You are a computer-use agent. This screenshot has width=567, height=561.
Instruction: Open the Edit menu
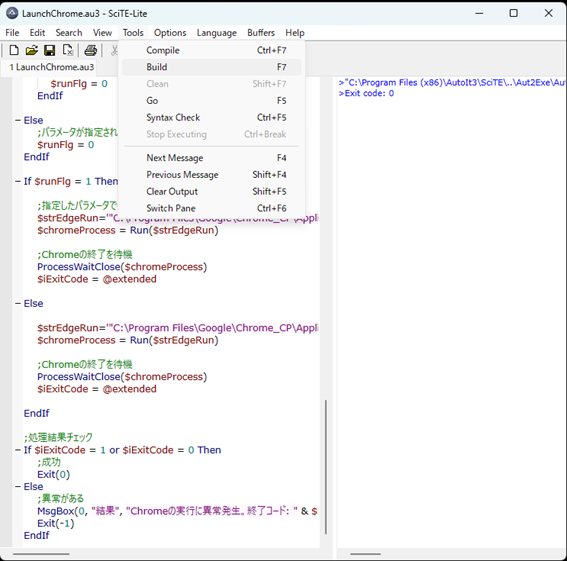point(37,33)
